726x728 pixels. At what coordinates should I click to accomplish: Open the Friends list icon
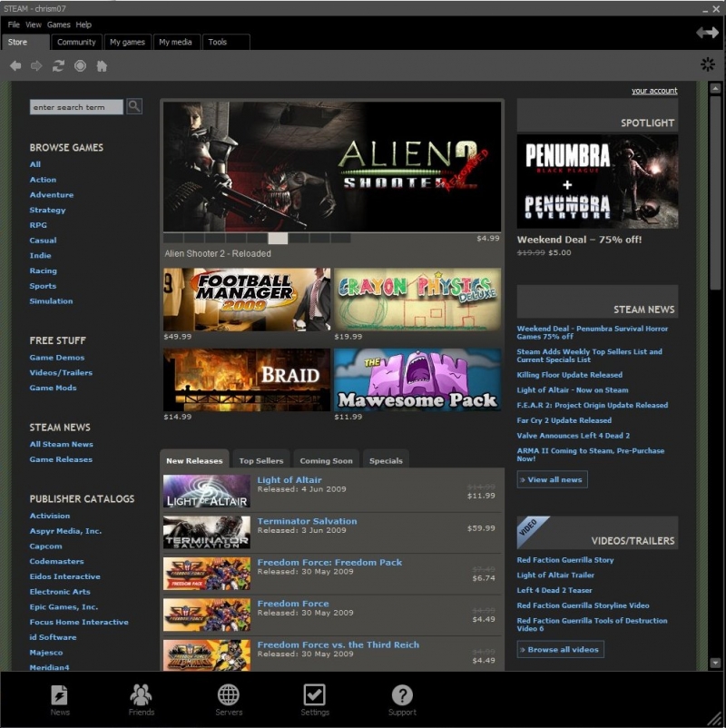pos(141,700)
